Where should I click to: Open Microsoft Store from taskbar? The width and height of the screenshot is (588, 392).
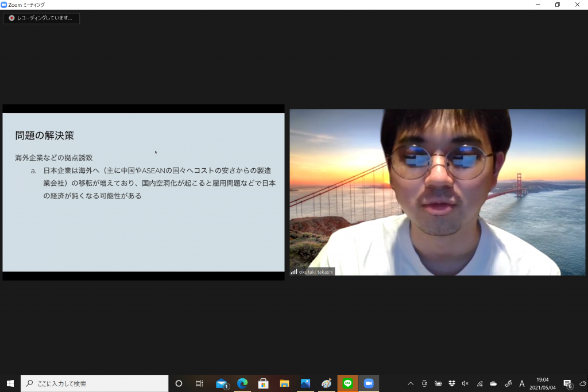(263, 383)
